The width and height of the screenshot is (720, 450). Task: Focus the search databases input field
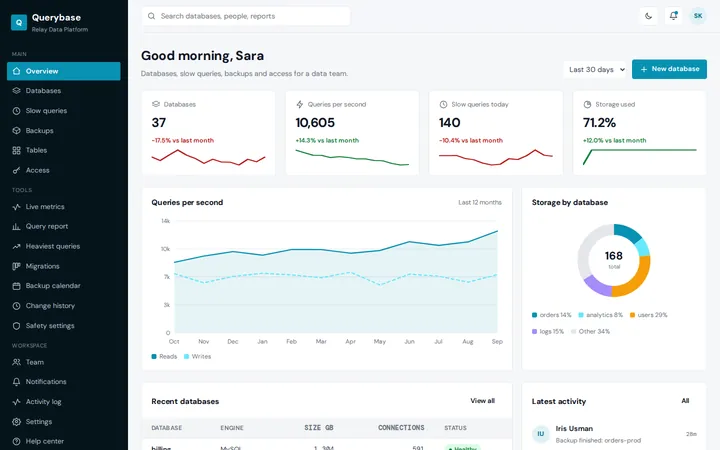tap(246, 16)
